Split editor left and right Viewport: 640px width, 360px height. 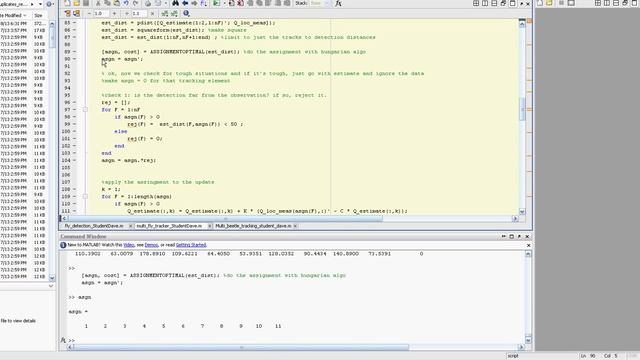(x=485, y=3)
